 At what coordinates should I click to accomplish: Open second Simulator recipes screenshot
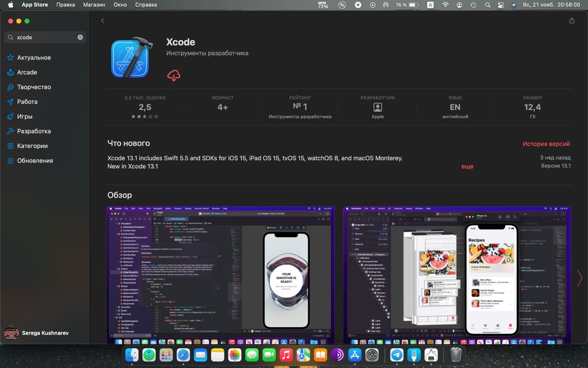(x=457, y=275)
